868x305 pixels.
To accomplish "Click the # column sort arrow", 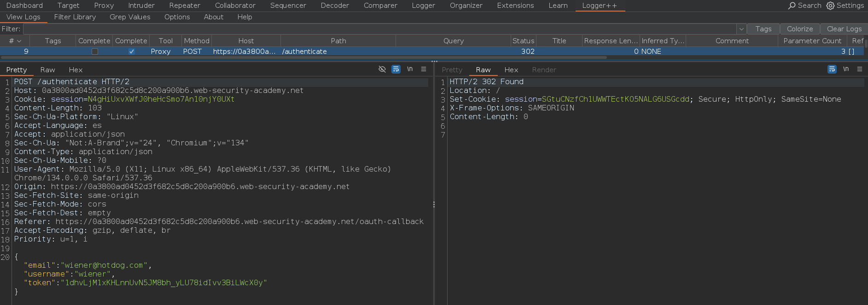I will click(19, 41).
